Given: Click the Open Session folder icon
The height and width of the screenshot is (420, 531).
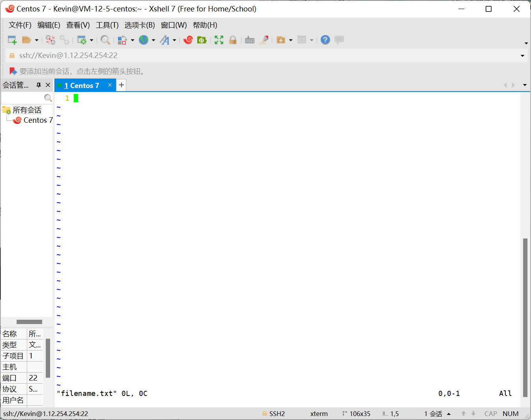Looking at the screenshot, I should pos(26,40).
